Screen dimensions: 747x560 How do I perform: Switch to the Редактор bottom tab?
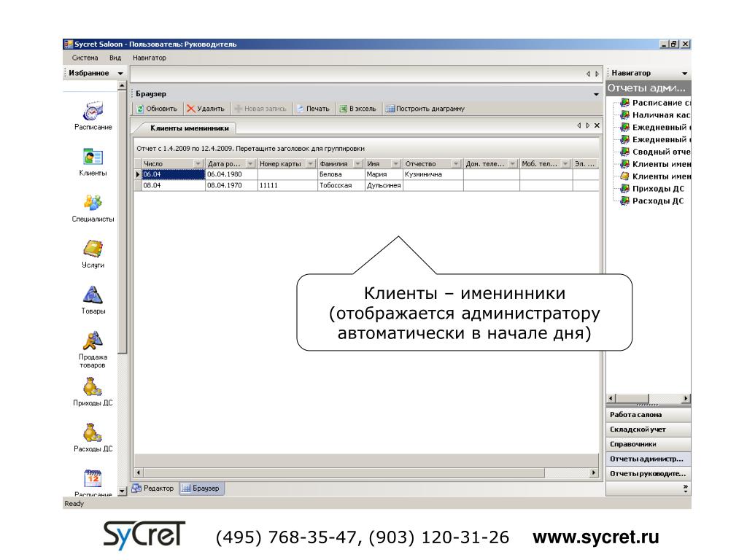pos(153,488)
